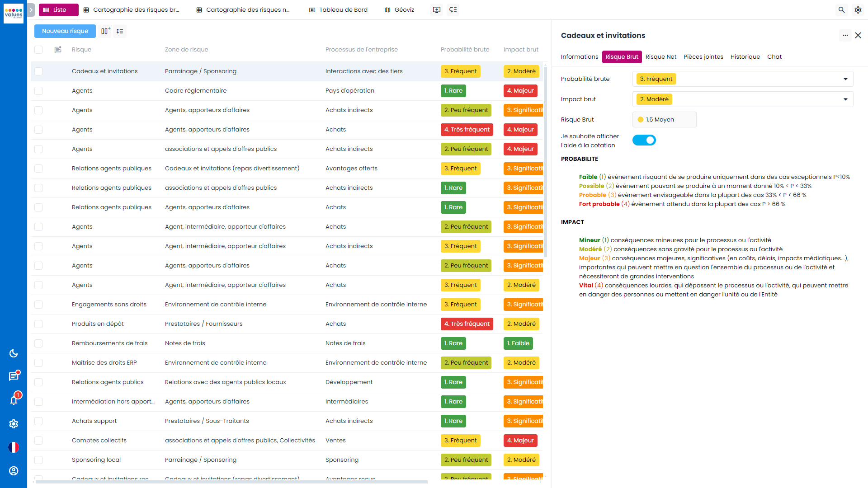Open the search magnifier icon
The height and width of the screenshot is (488, 868).
point(841,10)
